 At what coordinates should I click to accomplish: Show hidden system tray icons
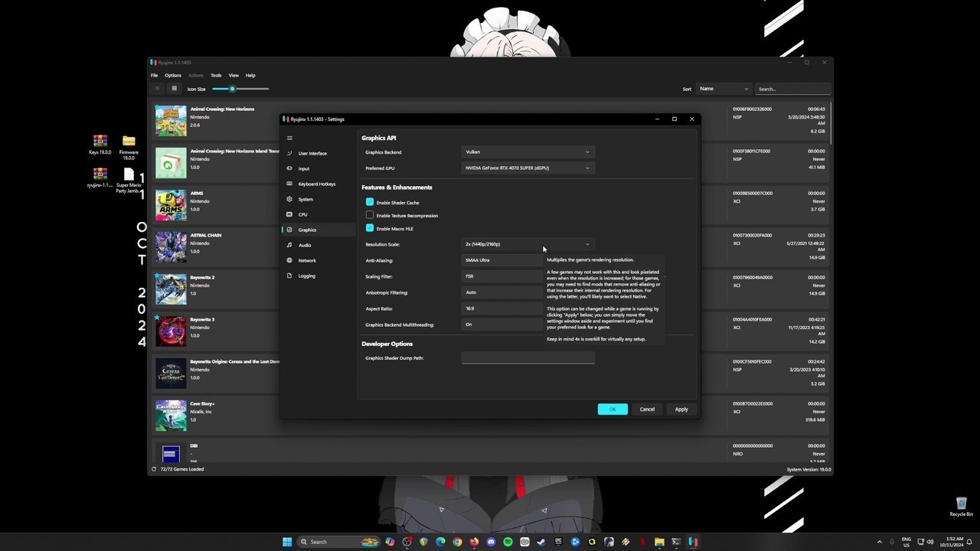point(879,542)
